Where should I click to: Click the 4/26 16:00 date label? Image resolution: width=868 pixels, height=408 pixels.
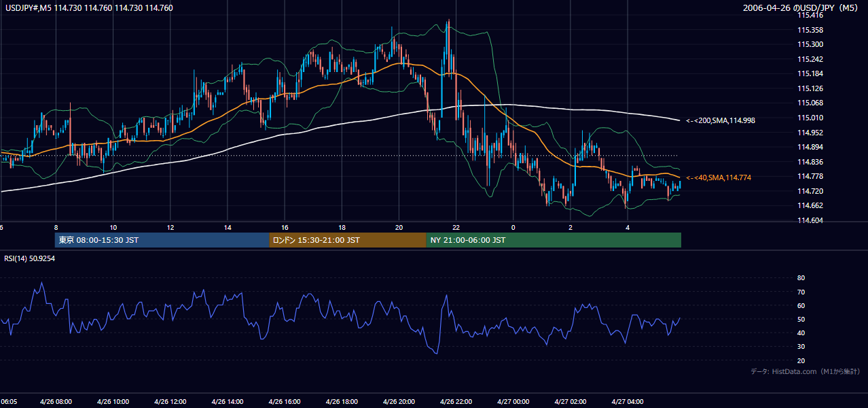285,402
